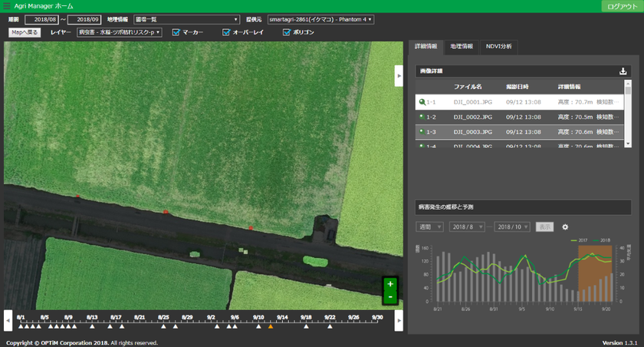Disable the ポリゴン checkbox
Screen dimensions: 644x347
coord(287,32)
